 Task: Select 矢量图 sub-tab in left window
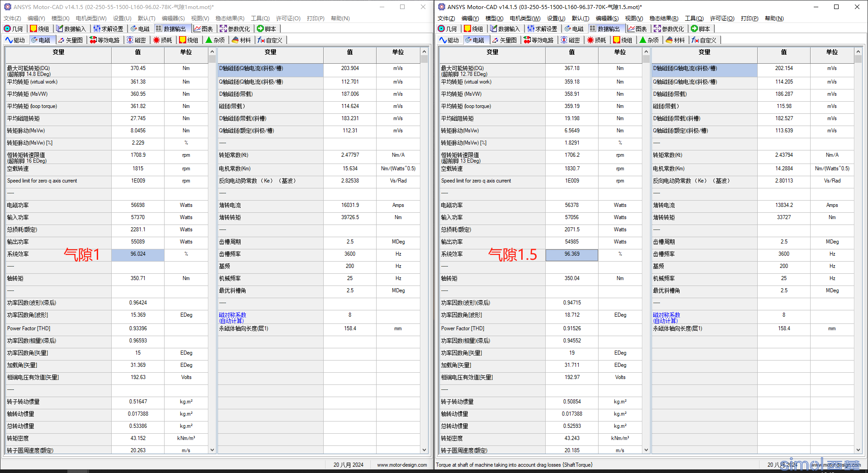coord(71,40)
